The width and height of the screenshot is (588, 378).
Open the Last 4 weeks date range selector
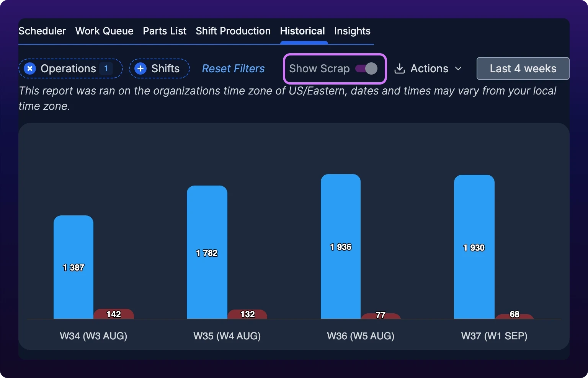click(523, 68)
